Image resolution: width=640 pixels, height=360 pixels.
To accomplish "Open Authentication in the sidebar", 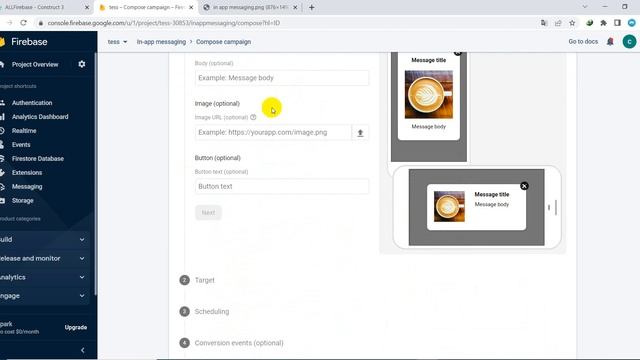I will click(32, 103).
